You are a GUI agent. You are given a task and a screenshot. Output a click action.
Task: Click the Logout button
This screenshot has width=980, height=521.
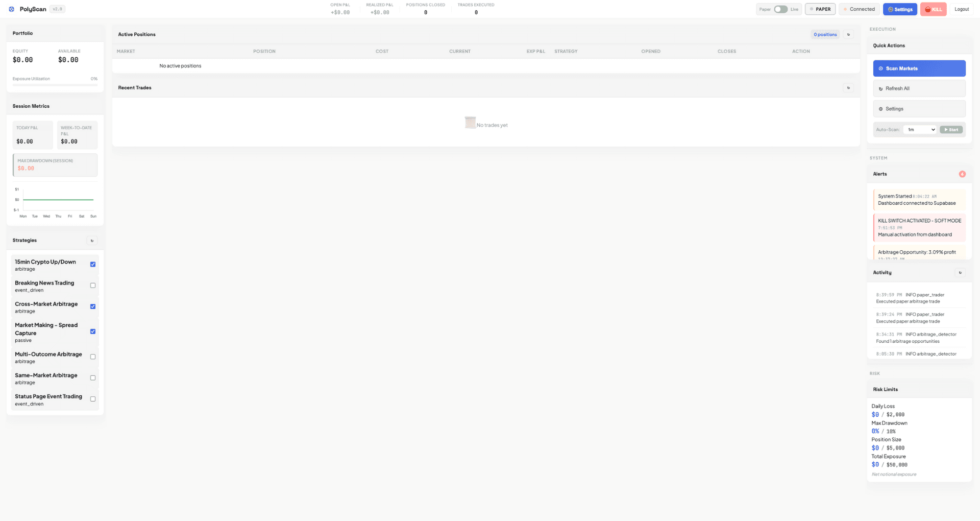961,9
